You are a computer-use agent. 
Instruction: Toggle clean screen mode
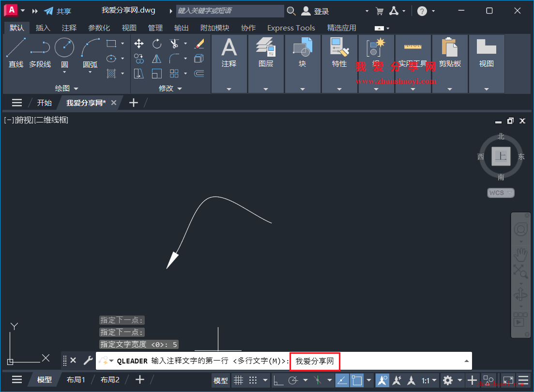point(508,380)
